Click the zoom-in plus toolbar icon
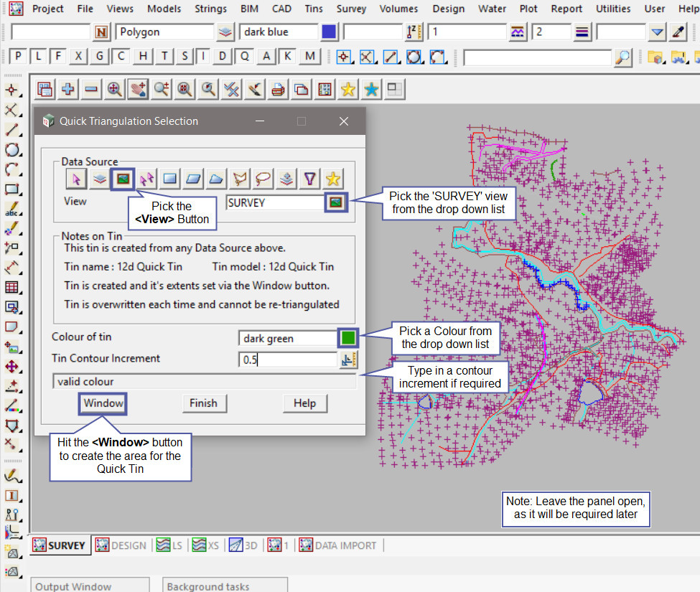This screenshot has height=592, width=700. click(x=68, y=89)
